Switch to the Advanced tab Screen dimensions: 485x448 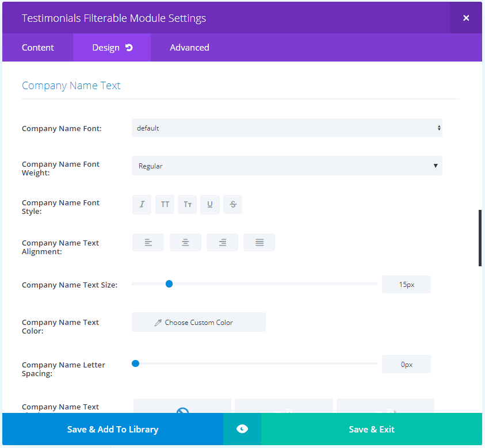[x=189, y=48]
